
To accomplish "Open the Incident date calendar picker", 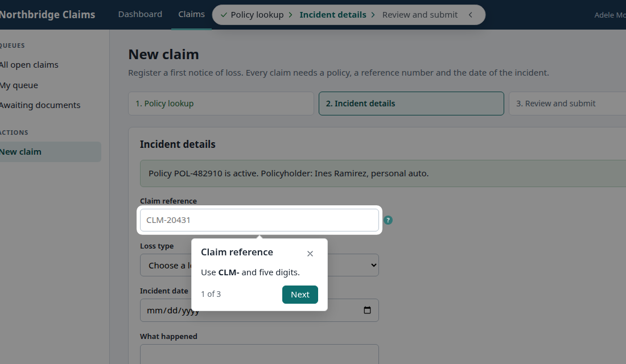I will click(367, 310).
